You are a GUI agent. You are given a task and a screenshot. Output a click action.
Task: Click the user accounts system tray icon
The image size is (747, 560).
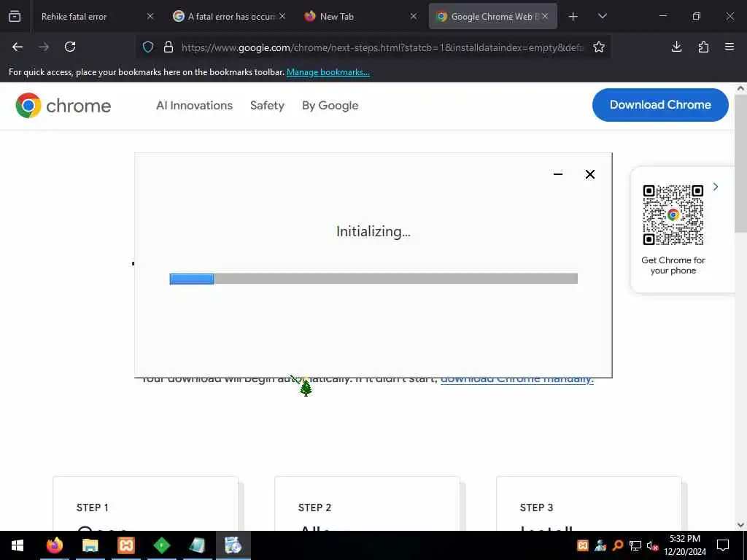[x=600, y=545]
